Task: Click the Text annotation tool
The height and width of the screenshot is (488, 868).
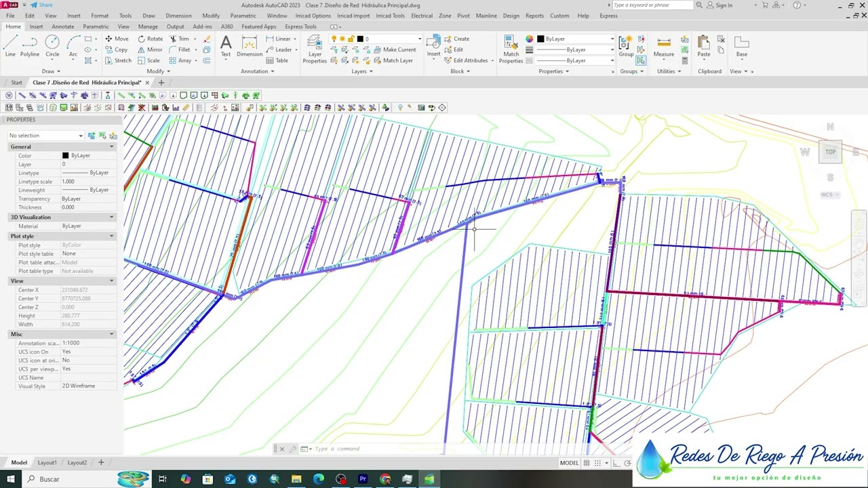Action: point(225,46)
